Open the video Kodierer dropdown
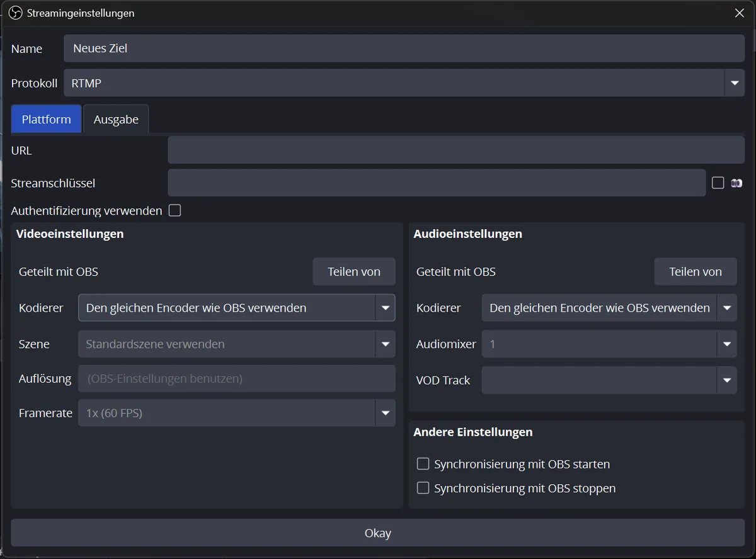This screenshot has height=559, width=756. coord(237,308)
